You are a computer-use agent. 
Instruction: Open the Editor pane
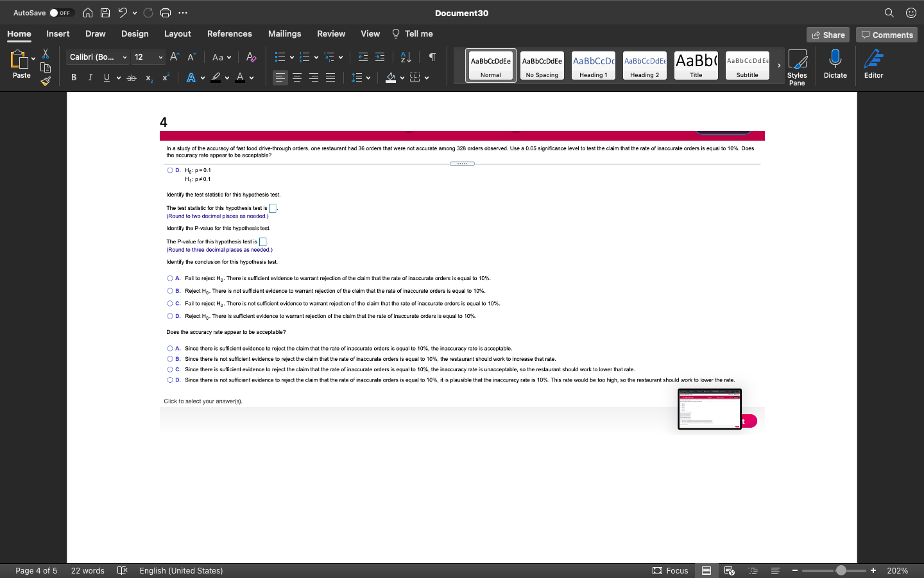(873, 64)
